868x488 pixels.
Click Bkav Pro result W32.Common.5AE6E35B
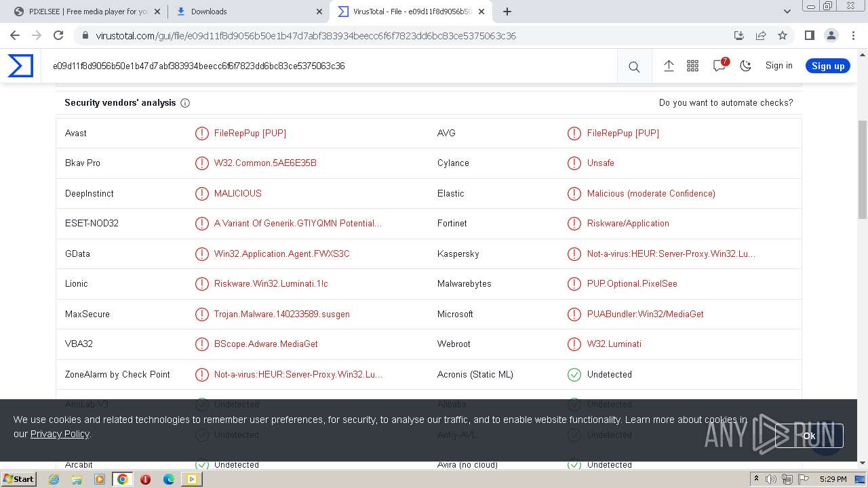(265, 163)
